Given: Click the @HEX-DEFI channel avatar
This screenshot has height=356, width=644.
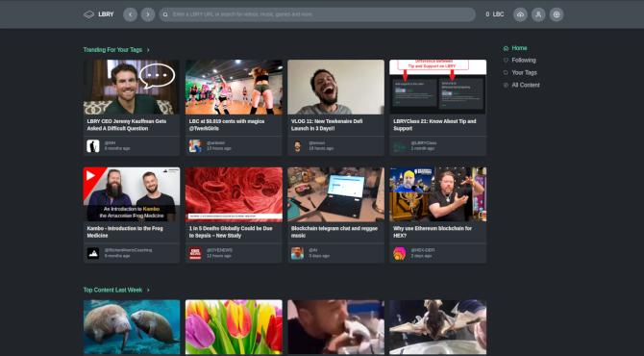Looking at the screenshot, I should 399,253.
